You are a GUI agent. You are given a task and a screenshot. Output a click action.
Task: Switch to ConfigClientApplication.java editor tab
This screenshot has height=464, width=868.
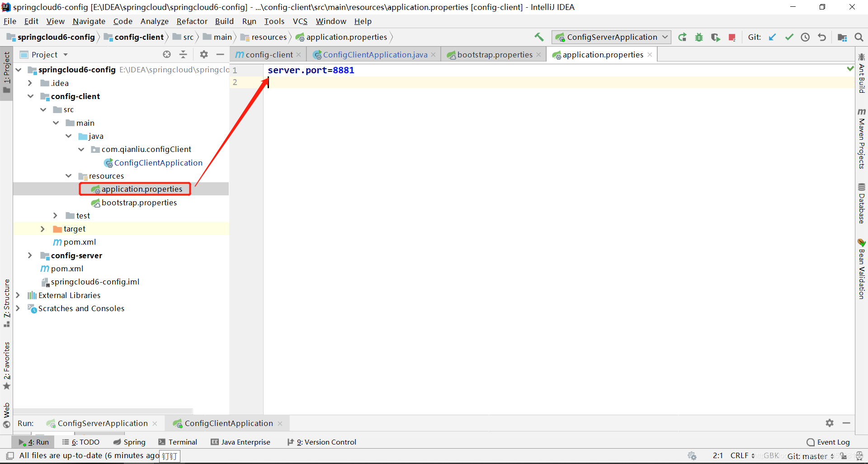click(374, 55)
